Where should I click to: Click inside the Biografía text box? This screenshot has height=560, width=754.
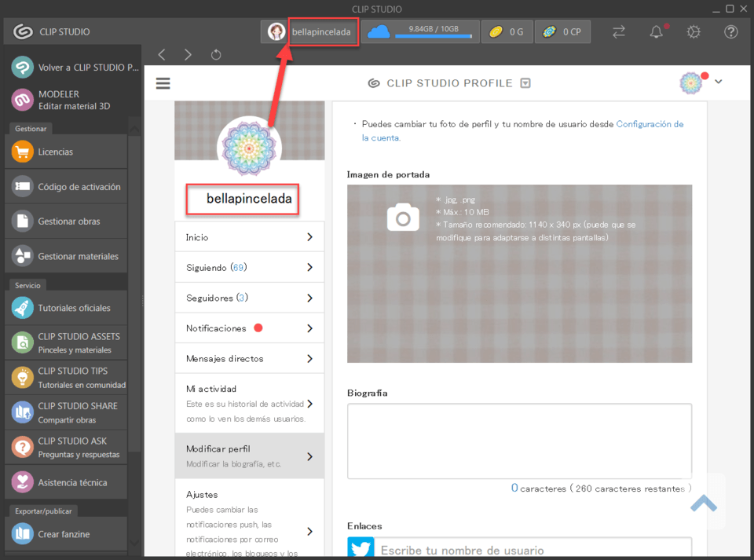(x=519, y=441)
